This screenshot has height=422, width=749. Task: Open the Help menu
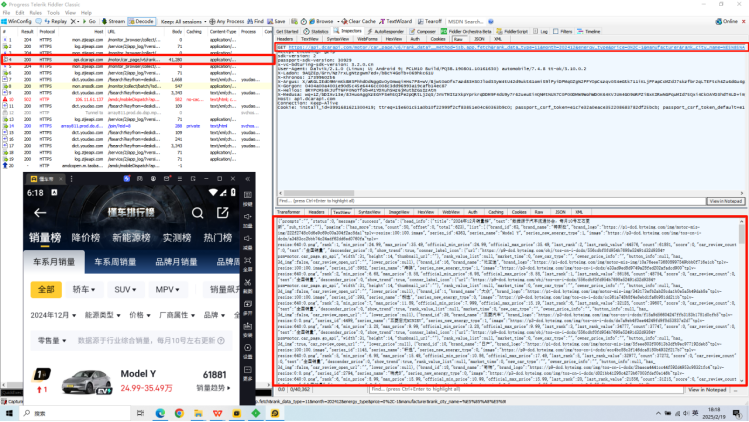(x=86, y=13)
